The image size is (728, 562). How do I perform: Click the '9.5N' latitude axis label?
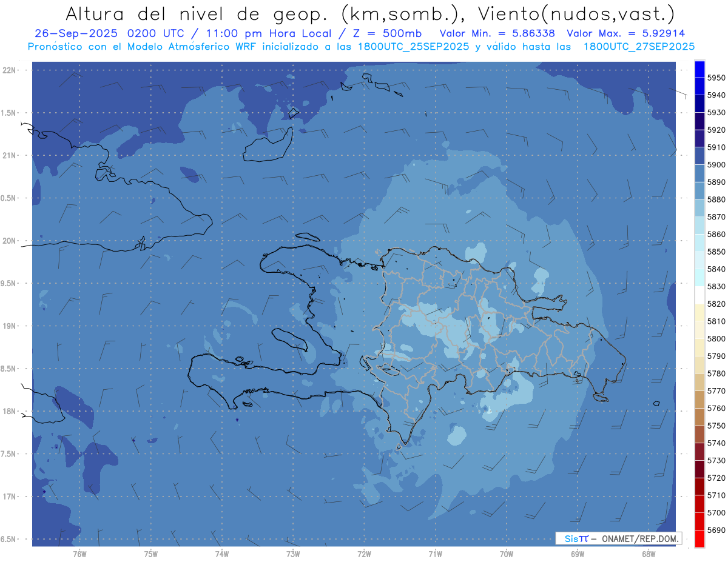tap(9, 284)
